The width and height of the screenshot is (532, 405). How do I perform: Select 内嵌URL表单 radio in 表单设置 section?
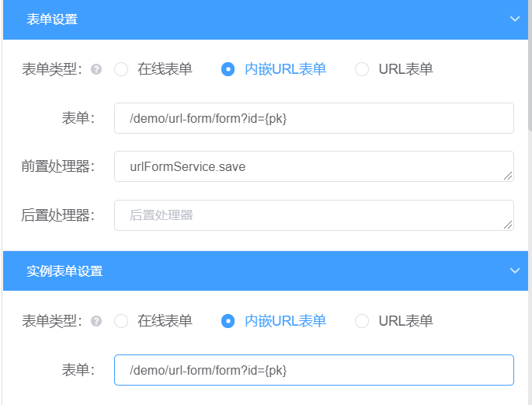pos(228,69)
